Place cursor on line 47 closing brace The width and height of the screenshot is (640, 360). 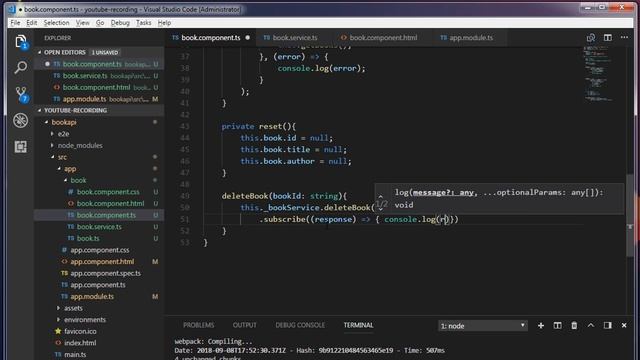coord(224,173)
